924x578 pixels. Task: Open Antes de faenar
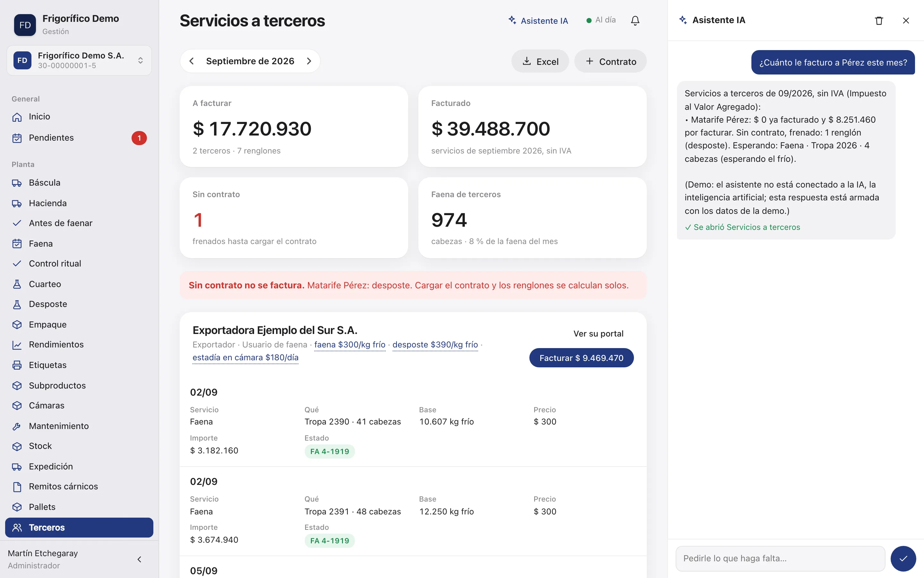click(79, 223)
